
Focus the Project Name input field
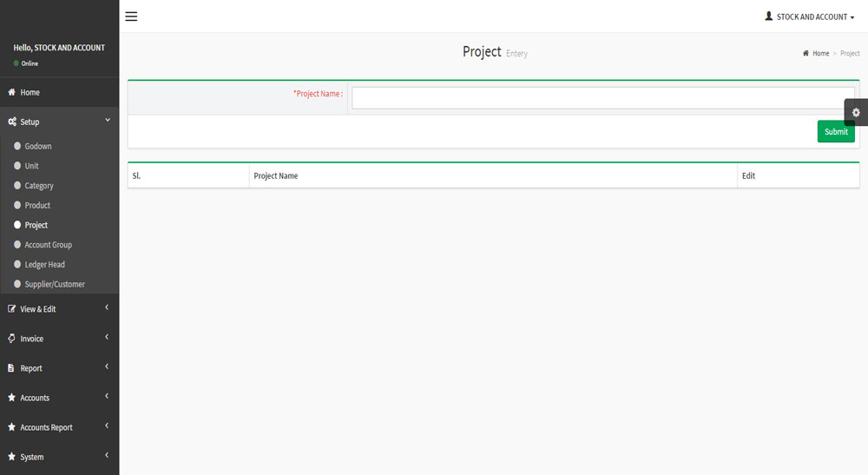pos(603,98)
